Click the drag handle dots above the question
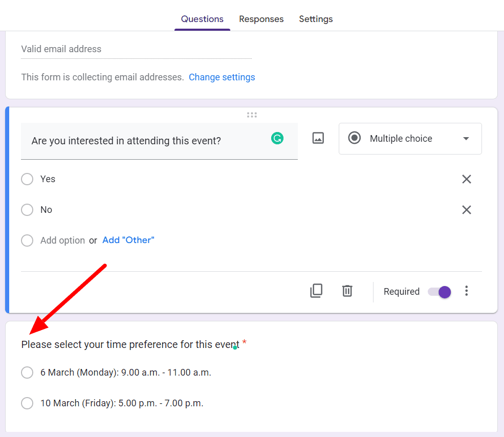Screen dimensions: 504x437 (x=252, y=115)
